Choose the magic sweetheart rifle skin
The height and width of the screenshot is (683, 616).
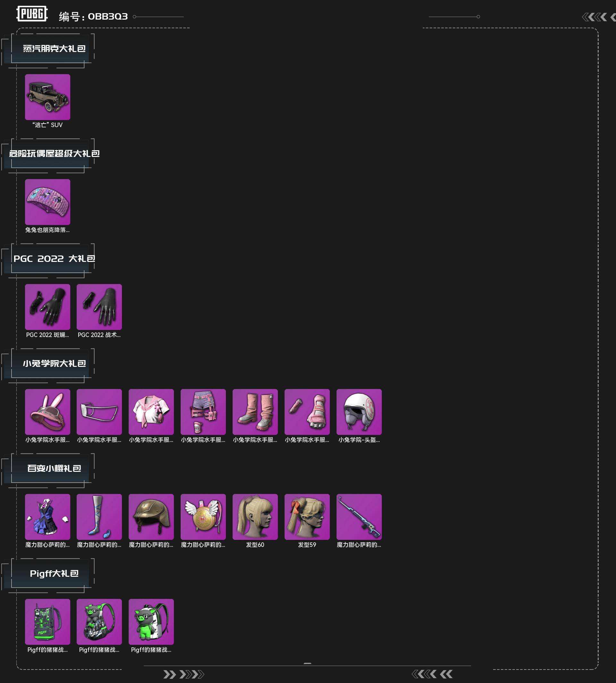[359, 517]
